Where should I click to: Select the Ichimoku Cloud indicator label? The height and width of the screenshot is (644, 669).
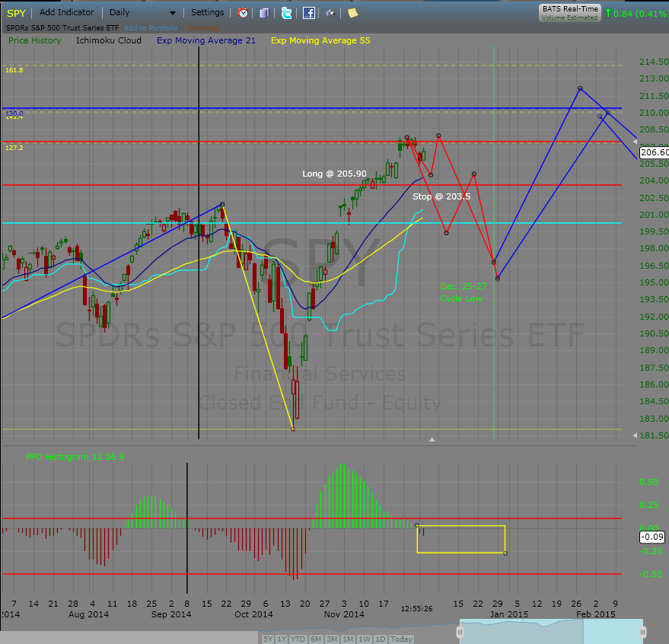(x=108, y=40)
